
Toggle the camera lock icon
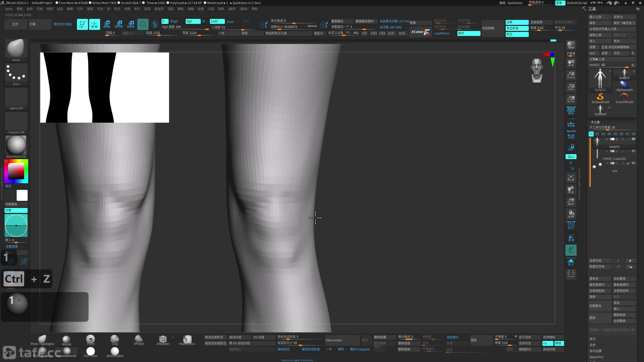pyautogui.click(x=571, y=148)
